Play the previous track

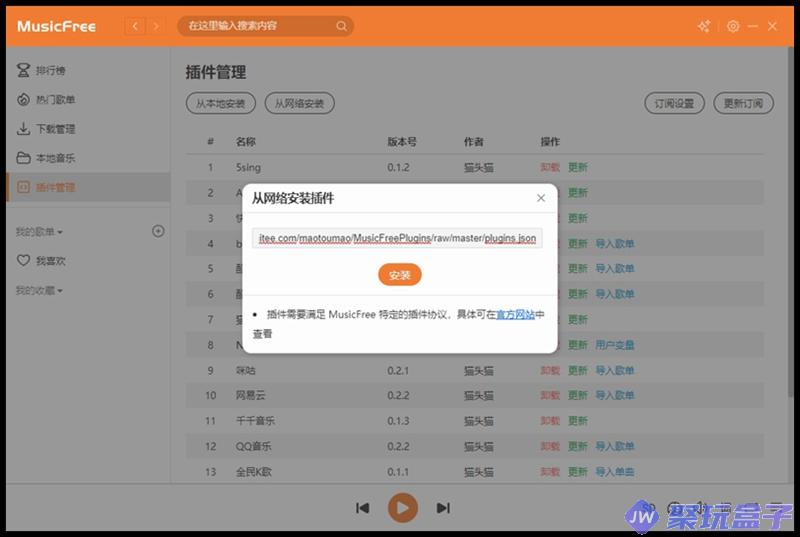(362, 508)
